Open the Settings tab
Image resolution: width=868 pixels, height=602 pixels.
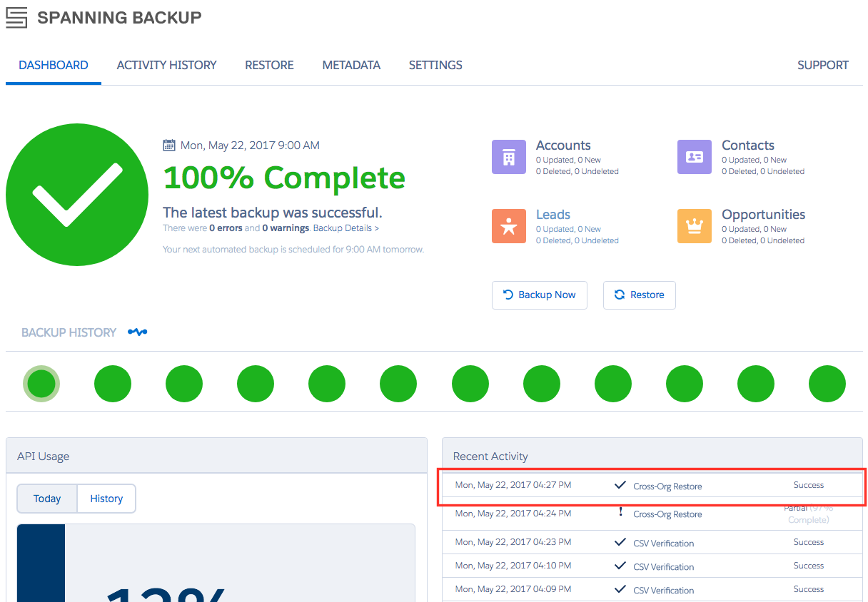(435, 65)
